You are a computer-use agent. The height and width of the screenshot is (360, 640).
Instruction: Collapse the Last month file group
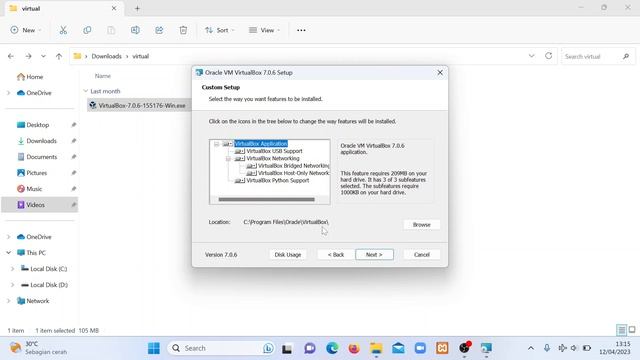tap(86, 91)
